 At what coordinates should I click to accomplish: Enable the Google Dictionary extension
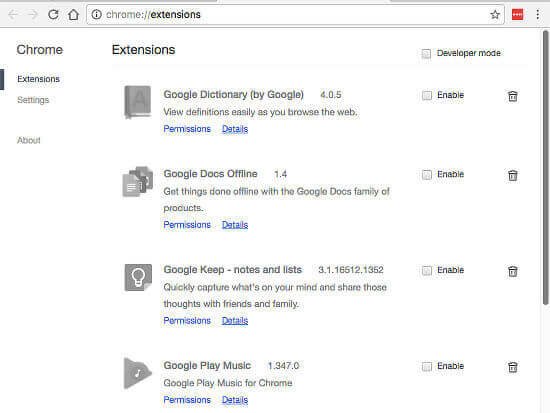coord(427,95)
